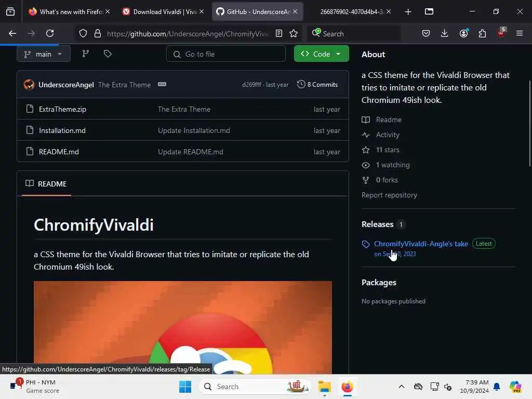The height and width of the screenshot is (399, 532).
Task: Open ChromifyVivaldi-Angle's take release
Action: 421,244
